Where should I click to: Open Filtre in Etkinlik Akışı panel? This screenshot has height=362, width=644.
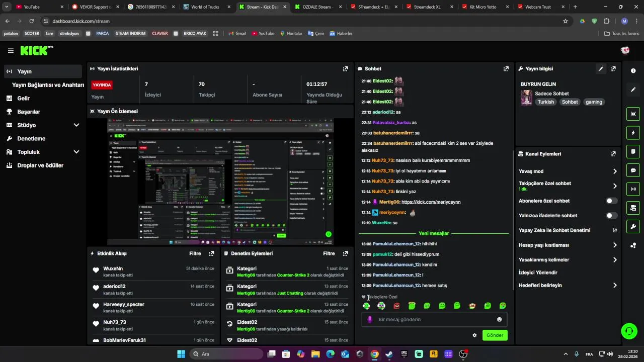(x=195, y=253)
